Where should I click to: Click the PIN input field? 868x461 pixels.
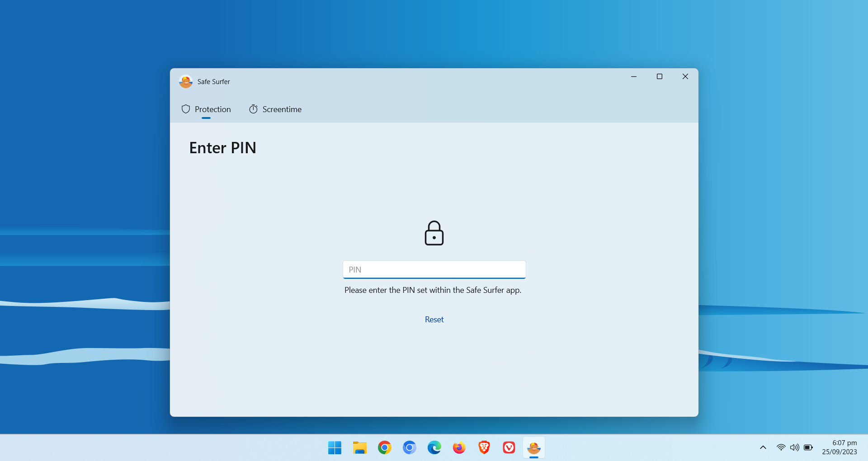(x=434, y=269)
